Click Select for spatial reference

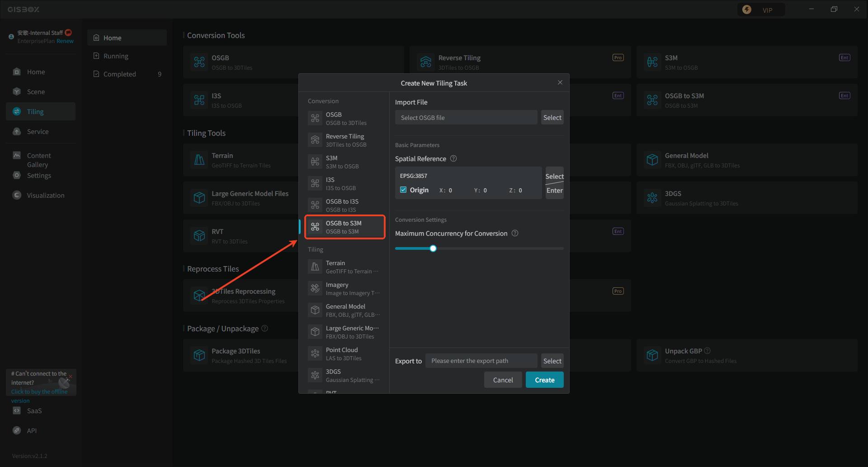(554, 176)
